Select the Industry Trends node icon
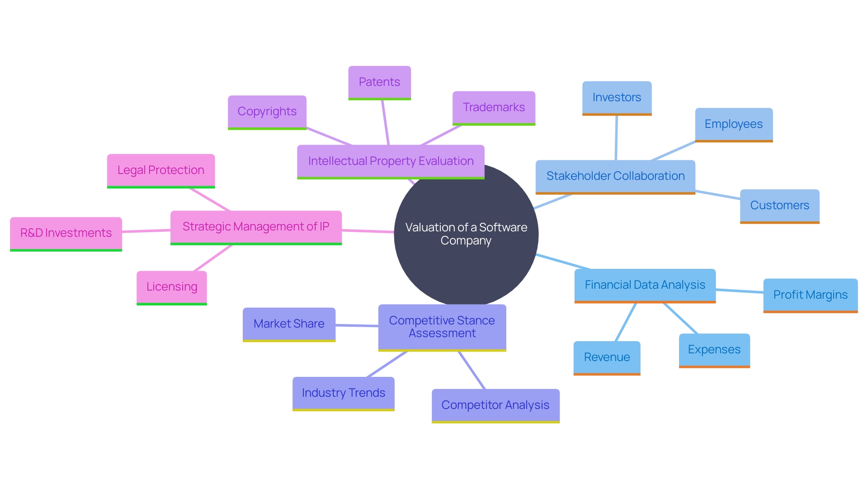This screenshot has height=488, width=868. [342, 390]
